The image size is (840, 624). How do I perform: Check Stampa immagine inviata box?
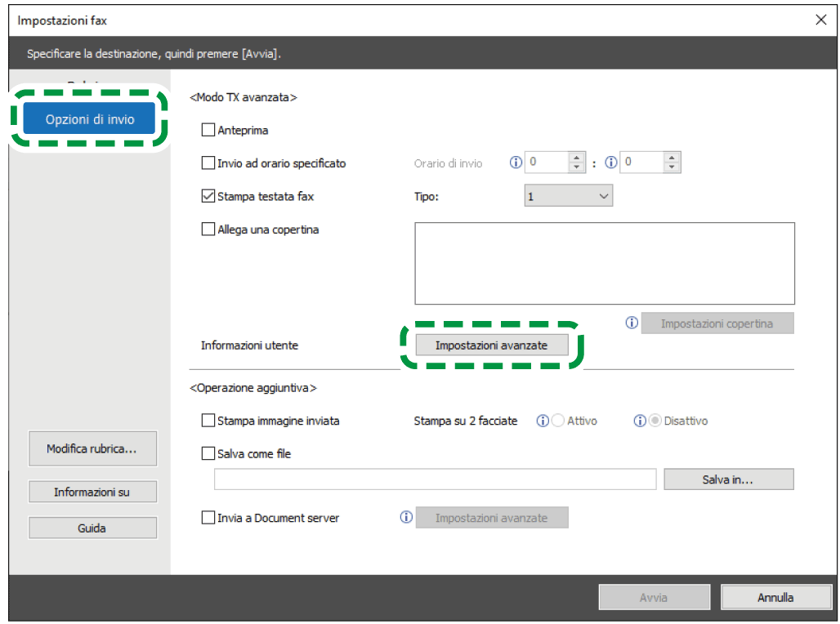pyautogui.click(x=208, y=421)
